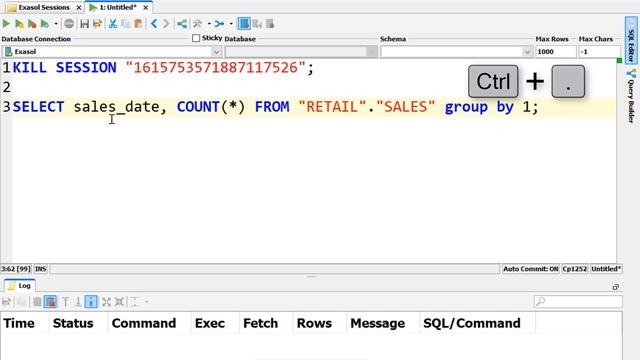Click the expand log rows icon
This screenshot has height=360, width=640.
coord(106,302)
